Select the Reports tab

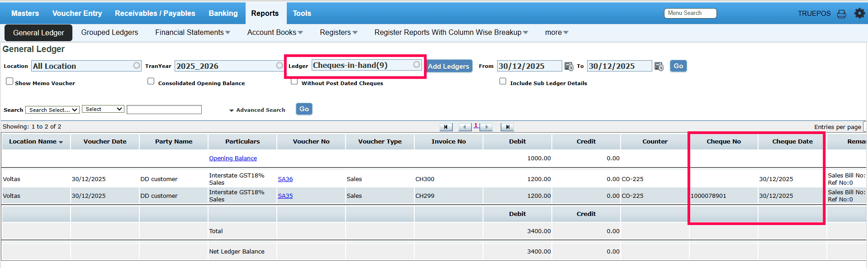coord(265,14)
